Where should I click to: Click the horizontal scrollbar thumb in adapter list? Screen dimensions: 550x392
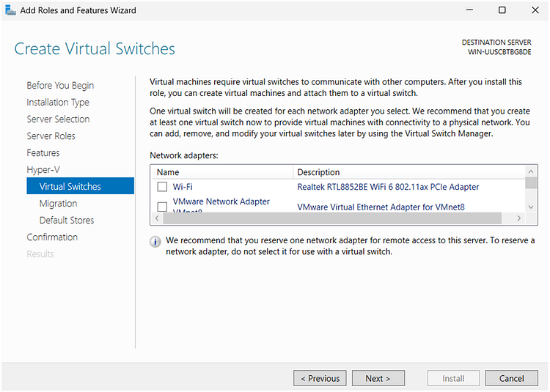[x=332, y=218]
